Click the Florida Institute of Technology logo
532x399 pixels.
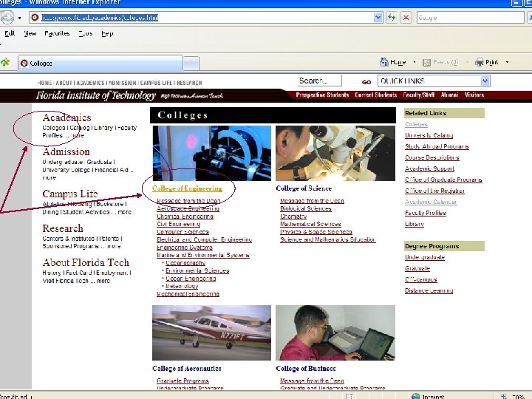[x=96, y=95]
